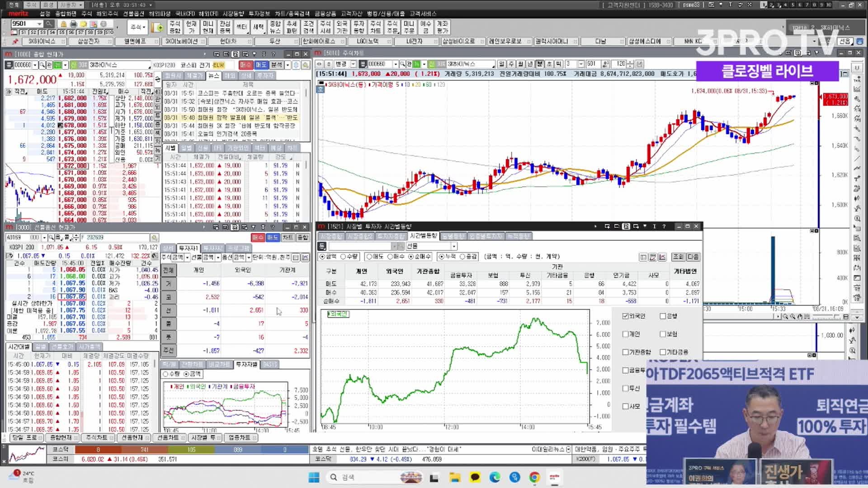868x488 pixels.
Task: Click the line chart view icon beside 조회 button
Action: tap(662, 257)
